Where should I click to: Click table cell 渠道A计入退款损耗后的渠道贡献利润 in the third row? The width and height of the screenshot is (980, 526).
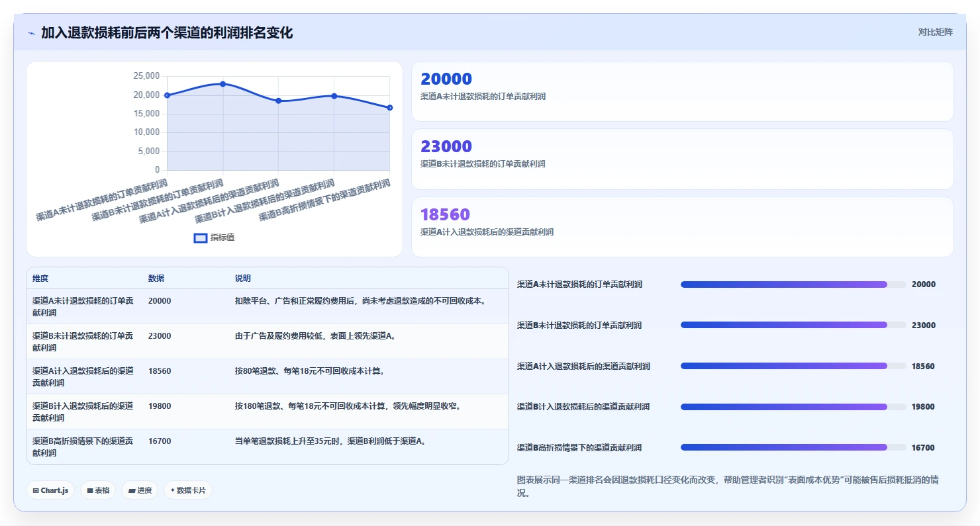click(x=83, y=376)
